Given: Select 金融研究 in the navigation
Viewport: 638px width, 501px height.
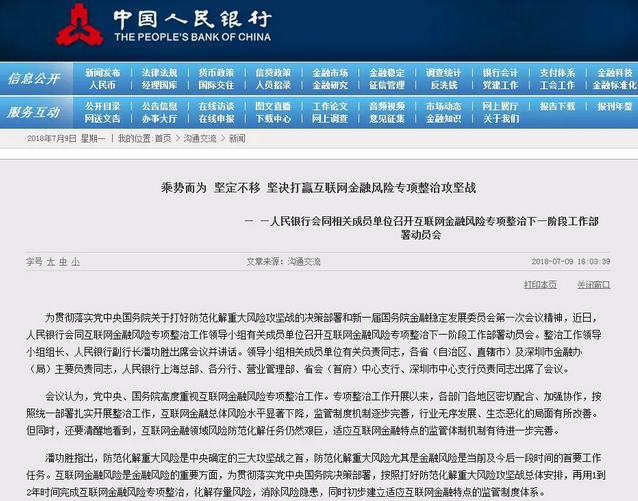Looking at the screenshot, I should click(x=330, y=85).
